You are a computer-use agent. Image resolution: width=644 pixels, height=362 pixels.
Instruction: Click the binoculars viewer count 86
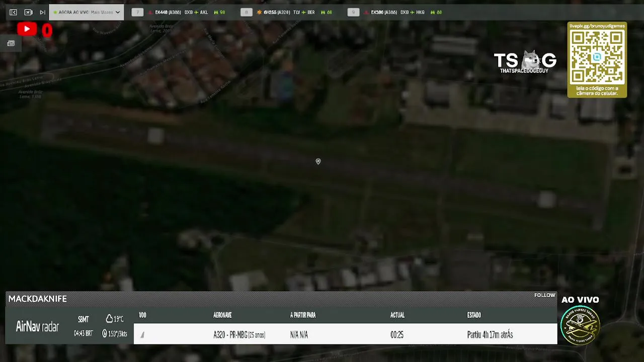[x=326, y=12]
